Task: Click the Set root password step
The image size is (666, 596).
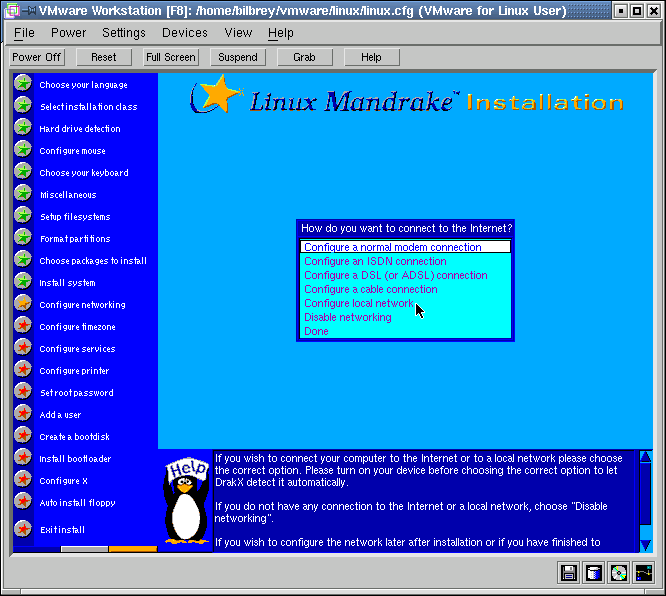Action: click(x=76, y=393)
